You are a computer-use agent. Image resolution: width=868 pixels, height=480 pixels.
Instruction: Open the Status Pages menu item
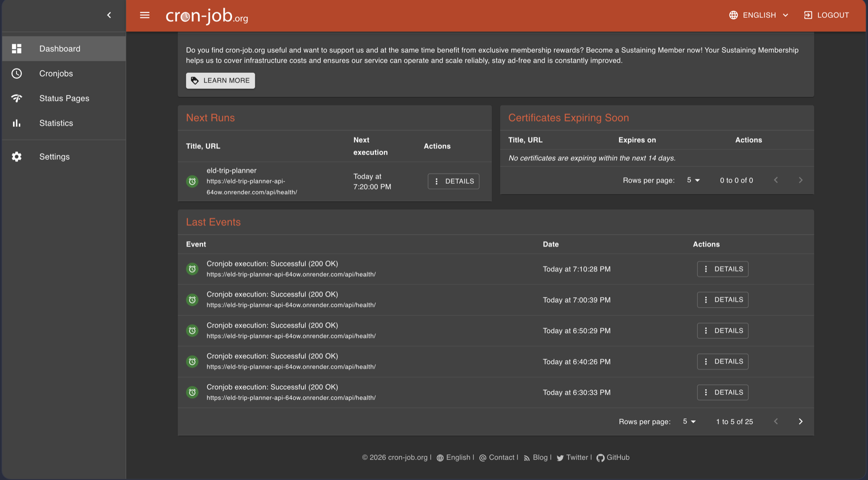pyautogui.click(x=64, y=98)
